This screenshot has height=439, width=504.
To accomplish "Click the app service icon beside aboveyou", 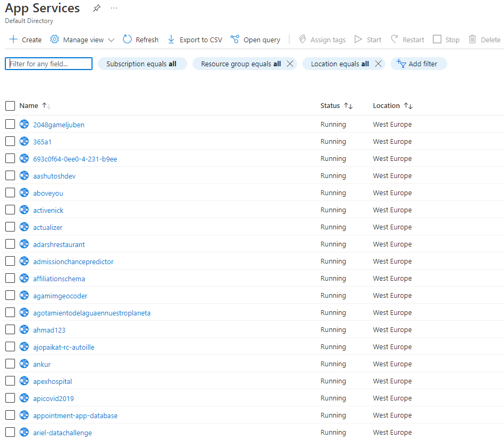I will click(x=24, y=193).
